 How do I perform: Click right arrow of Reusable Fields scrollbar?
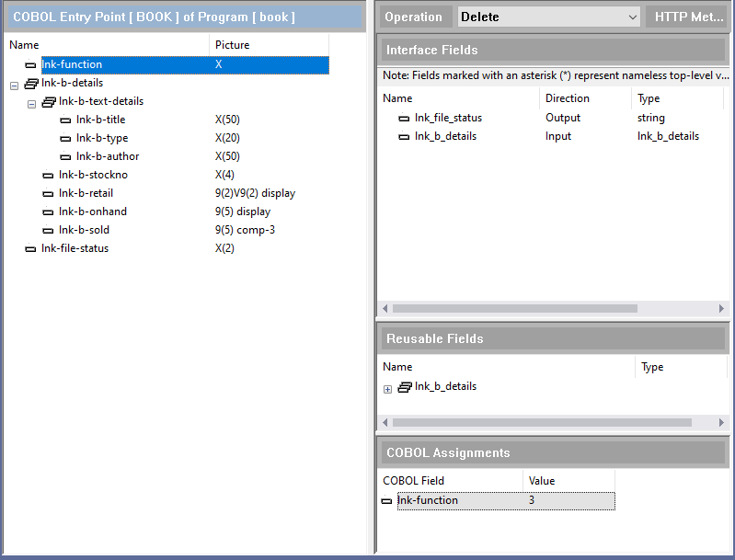[x=721, y=422]
